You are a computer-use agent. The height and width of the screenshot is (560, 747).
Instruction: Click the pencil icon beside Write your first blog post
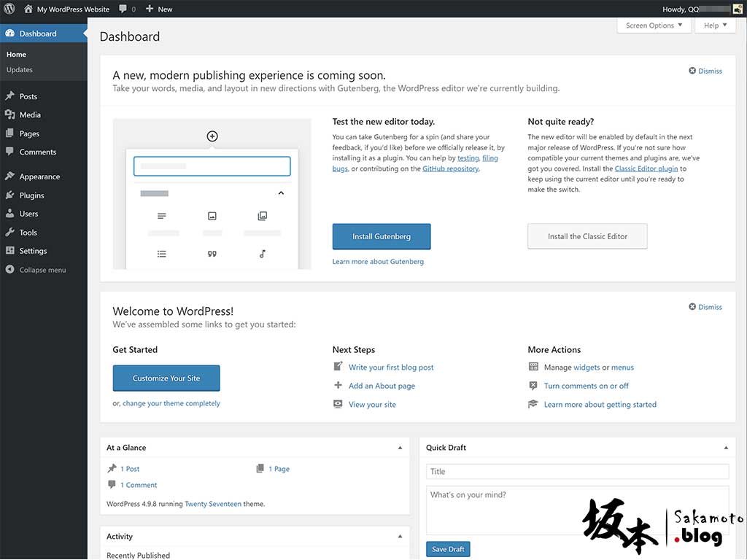[338, 366]
